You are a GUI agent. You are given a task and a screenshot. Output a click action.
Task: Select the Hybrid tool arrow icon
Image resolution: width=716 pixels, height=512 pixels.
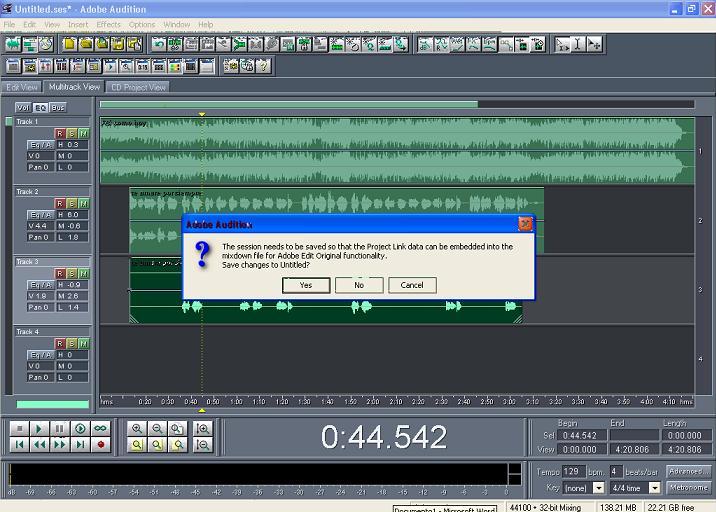tap(562, 44)
